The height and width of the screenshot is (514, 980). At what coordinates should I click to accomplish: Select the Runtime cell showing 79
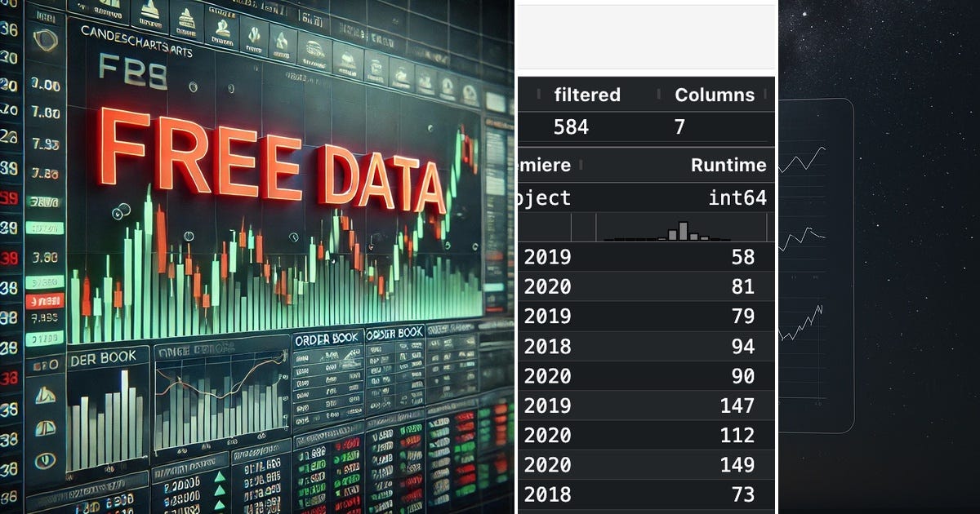pos(742,317)
